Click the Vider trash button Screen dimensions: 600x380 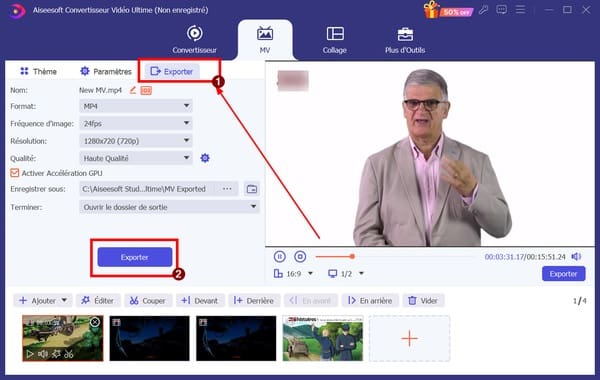423,301
